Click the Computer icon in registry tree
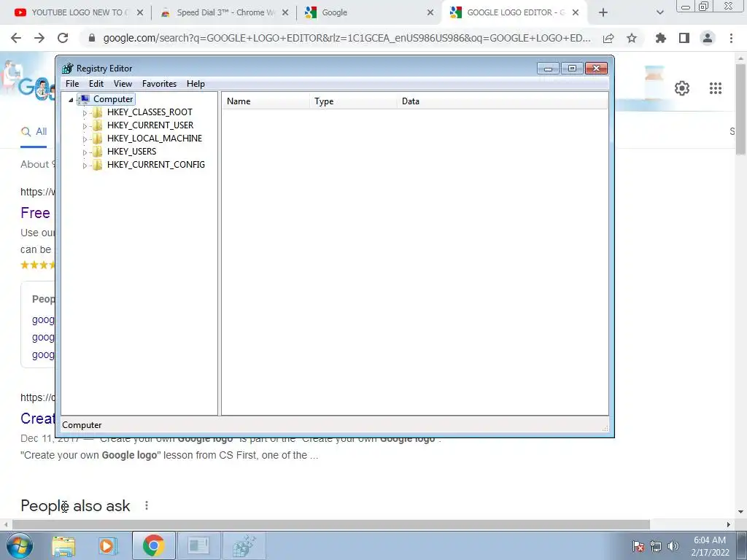Viewport: 747px width, 560px height. point(84,99)
